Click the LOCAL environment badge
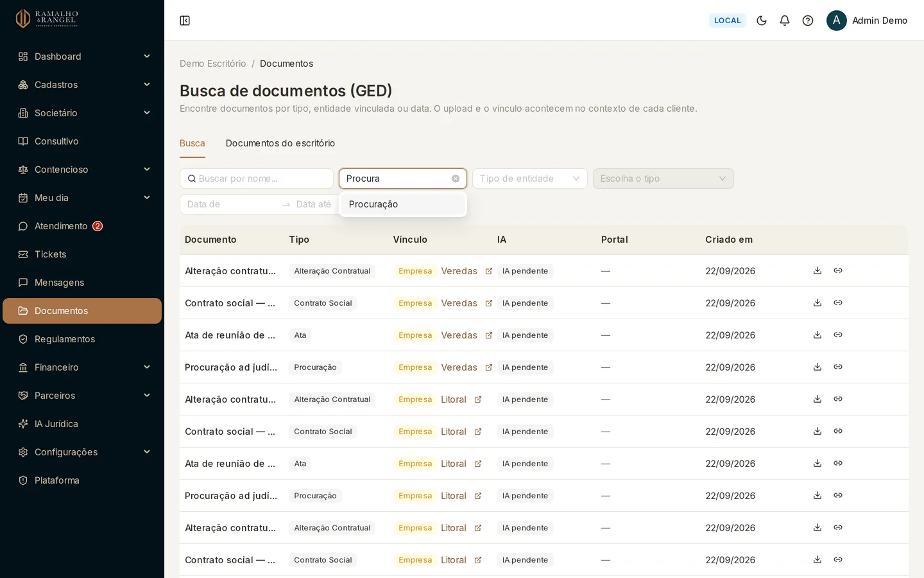 coord(728,21)
